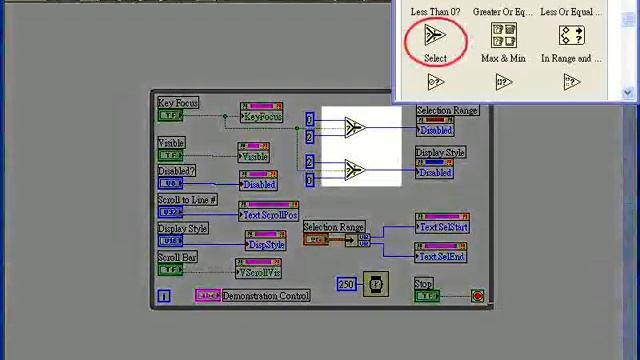Image resolution: width=640 pixels, height=360 pixels.
Task: Click the comparison function icon below Max & Min
Action: click(503, 82)
